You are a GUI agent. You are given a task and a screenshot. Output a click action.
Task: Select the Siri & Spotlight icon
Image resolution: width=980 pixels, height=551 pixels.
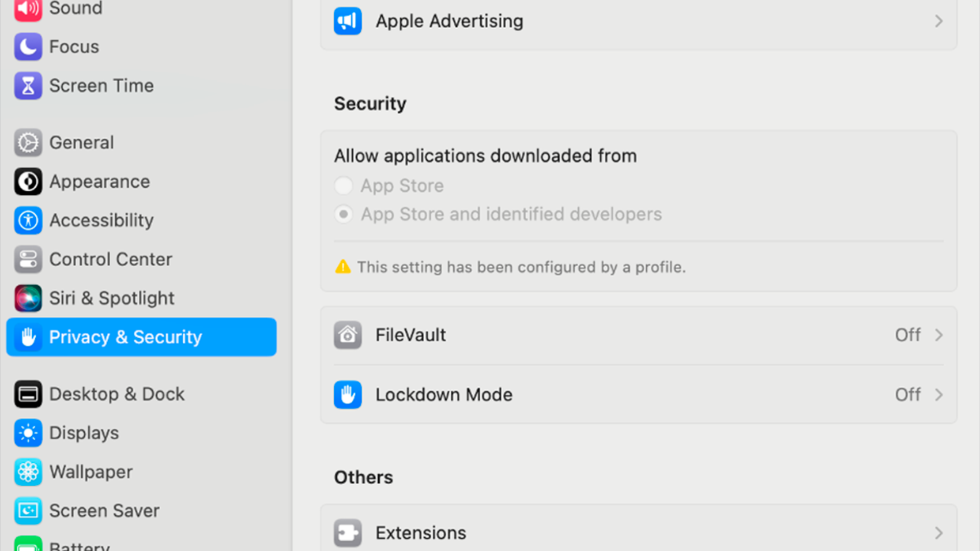coord(28,298)
